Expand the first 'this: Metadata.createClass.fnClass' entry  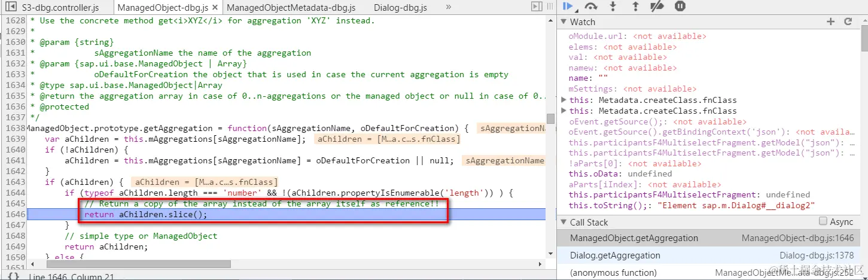pyautogui.click(x=564, y=100)
